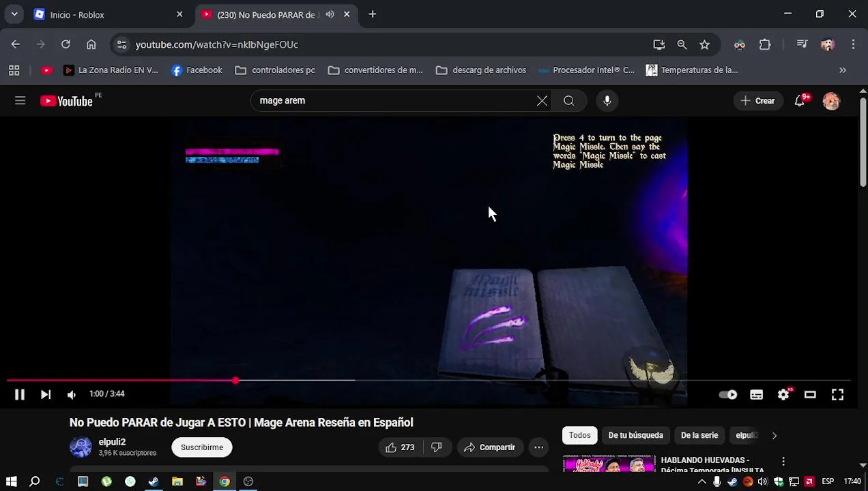Open the YouTube account avatar menu
This screenshot has width=868, height=491.
pyautogui.click(x=831, y=101)
